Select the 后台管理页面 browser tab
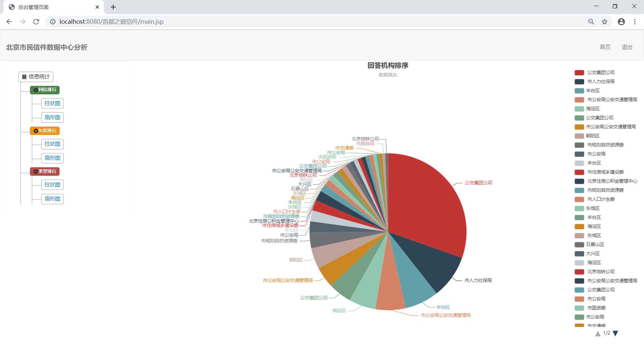644x345 pixels. (x=54, y=7)
